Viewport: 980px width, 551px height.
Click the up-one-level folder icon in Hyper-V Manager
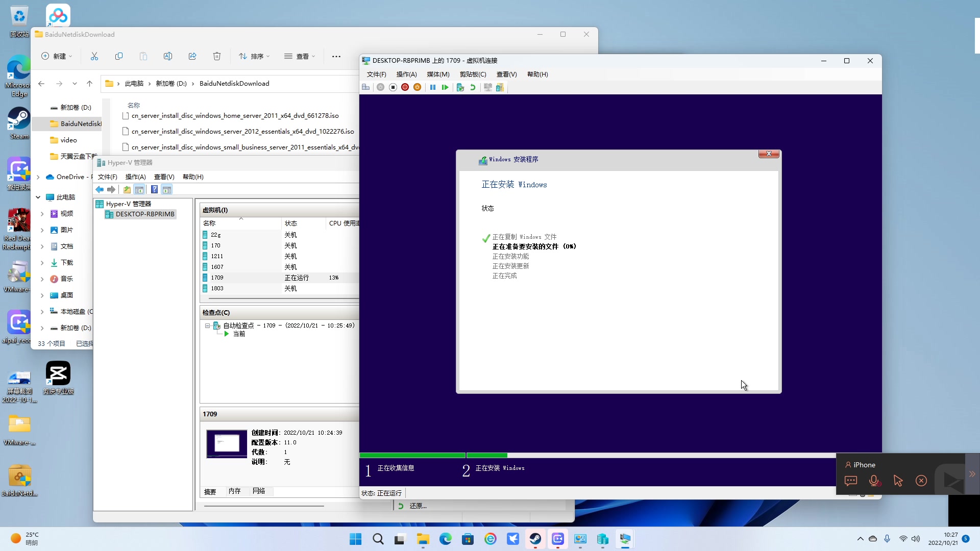[127, 190]
